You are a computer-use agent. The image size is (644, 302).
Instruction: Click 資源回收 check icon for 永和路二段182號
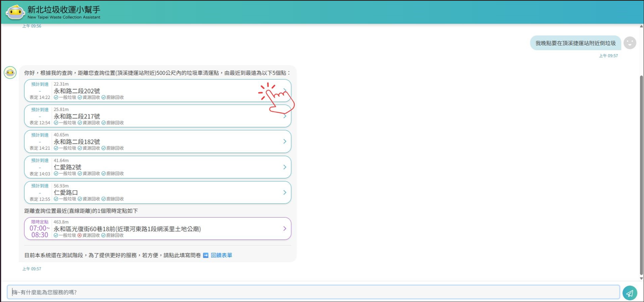80,148
